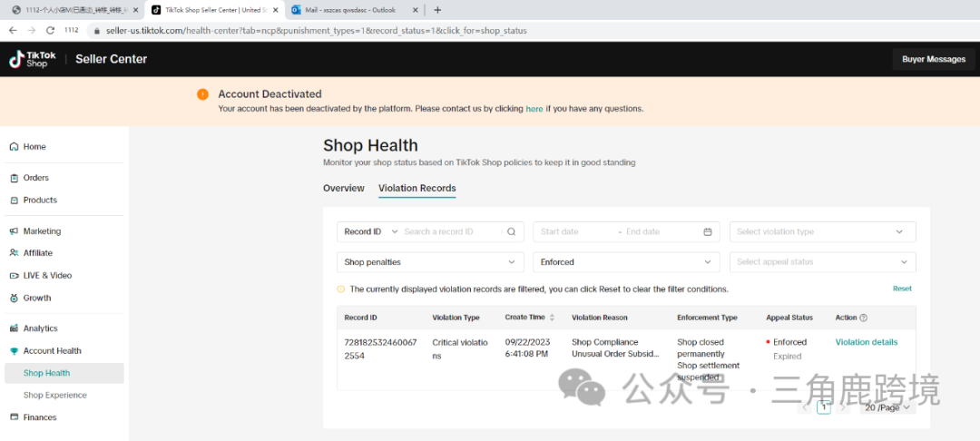Image resolution: width=980 pixels, height=441 pixels.
Task: Open a new browser tab
Action: click(437, 10)
